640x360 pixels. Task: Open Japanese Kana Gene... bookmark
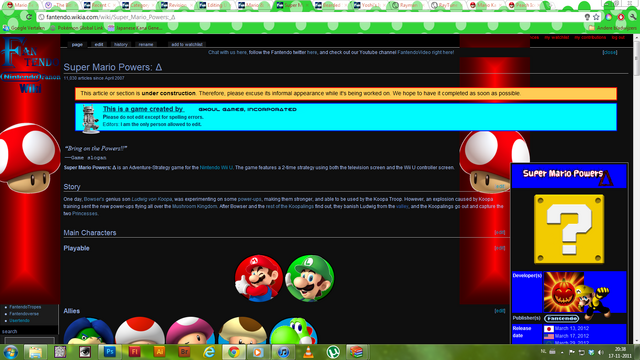coord(135,28)
